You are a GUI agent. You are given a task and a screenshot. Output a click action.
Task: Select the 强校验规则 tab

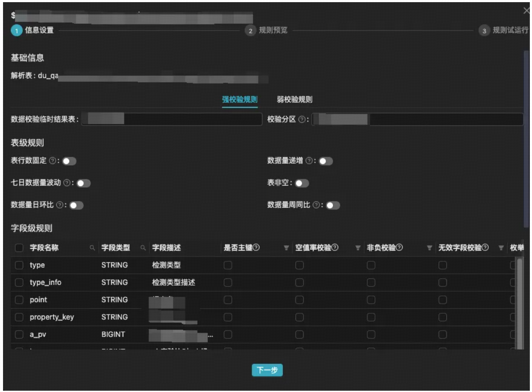pos(240,100)
